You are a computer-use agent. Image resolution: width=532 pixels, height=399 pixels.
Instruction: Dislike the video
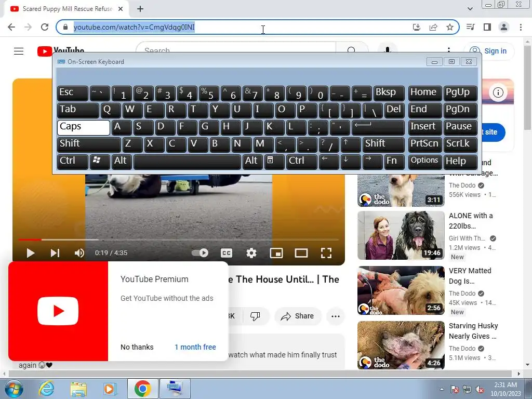click(x=255, y=316)
